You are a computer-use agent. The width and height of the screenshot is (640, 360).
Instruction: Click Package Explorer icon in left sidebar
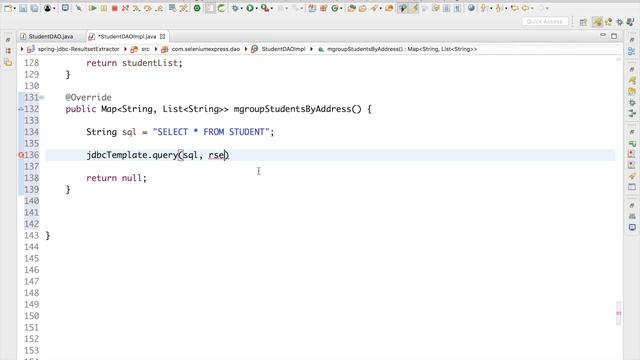point(8,51)
